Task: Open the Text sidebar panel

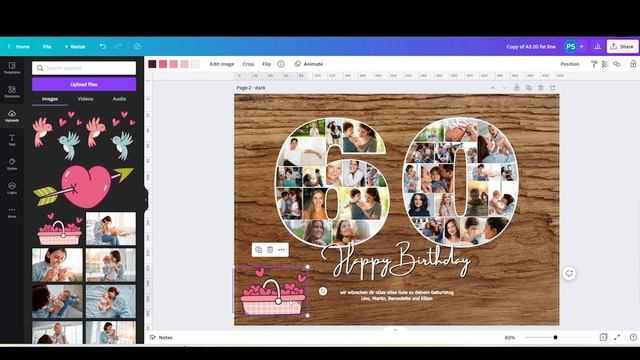Action: pos(12,140)
